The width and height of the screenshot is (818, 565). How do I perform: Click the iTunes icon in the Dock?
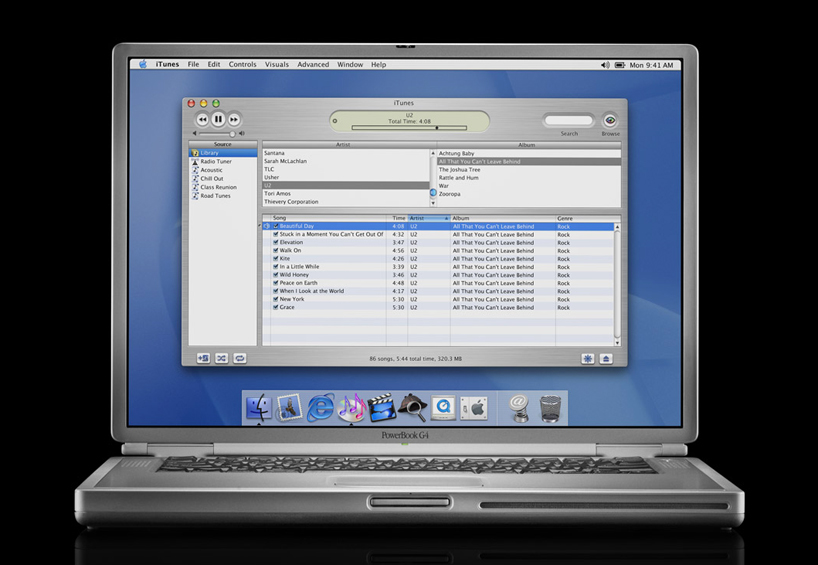pyautogui.click(x=352, y=408)
